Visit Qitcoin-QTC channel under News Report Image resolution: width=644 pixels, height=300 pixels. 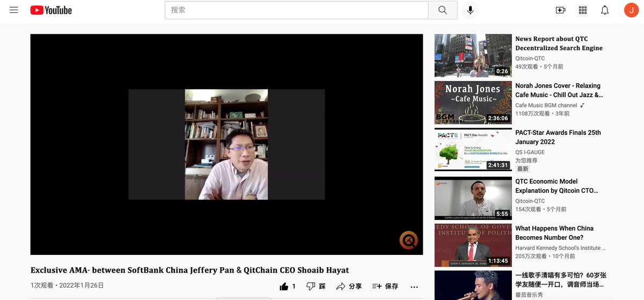click(x=530, y=58)
